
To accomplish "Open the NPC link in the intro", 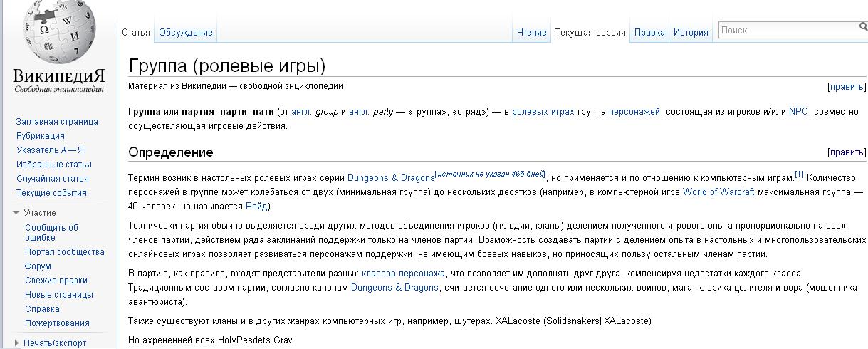I will tap(798, 112).
